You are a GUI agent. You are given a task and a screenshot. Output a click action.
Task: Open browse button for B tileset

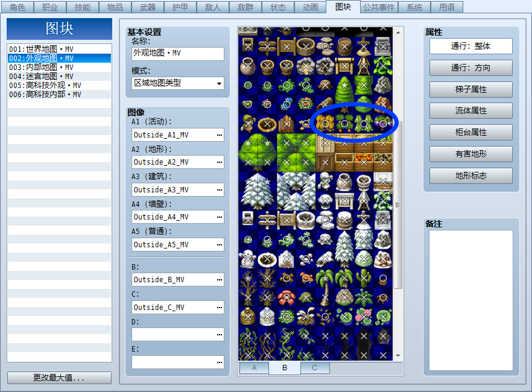[x=220, y=280]
